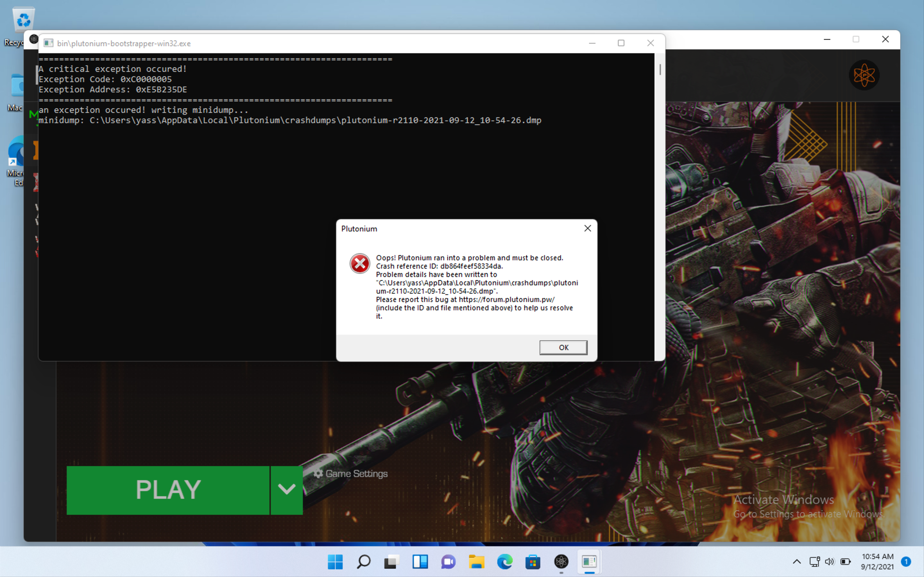Click the console window title bar icon
Viewport: 924px width, 577px height.
[x=48, y=43]
